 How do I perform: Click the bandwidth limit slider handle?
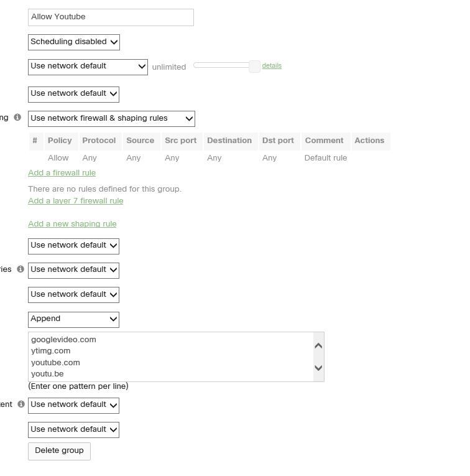pos(254,67)
